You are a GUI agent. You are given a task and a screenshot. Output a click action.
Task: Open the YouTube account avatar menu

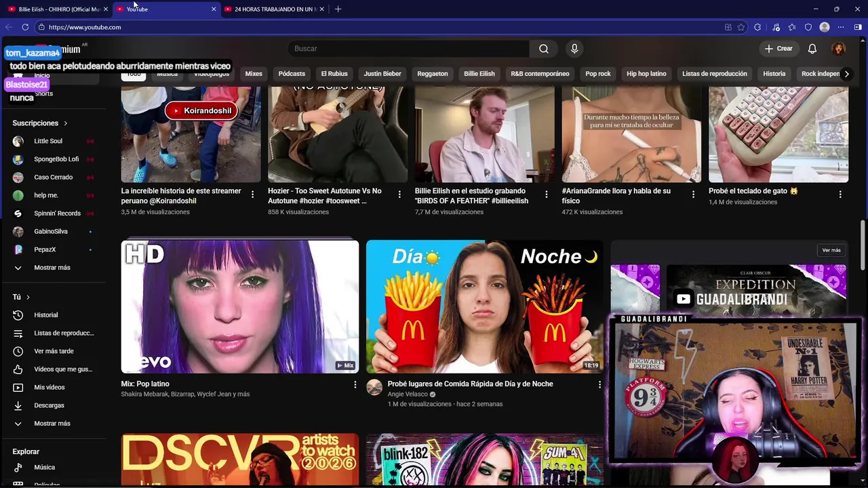click(x=839, y=49)
